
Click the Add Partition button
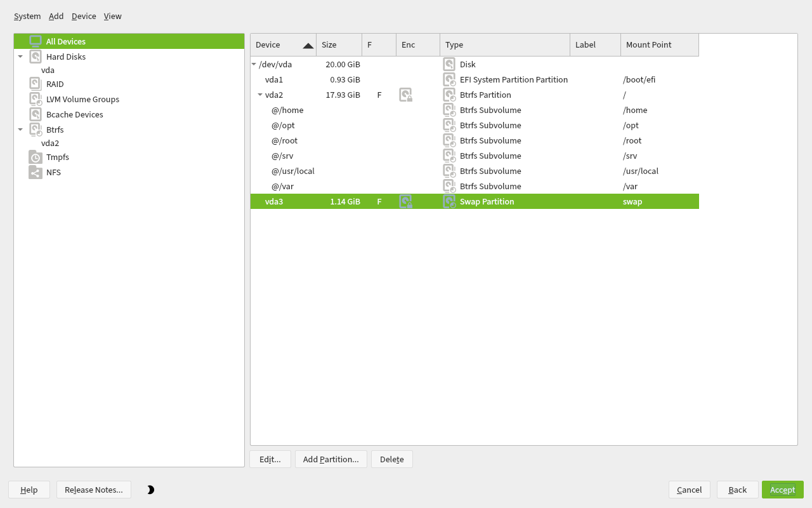click(331, 459)
